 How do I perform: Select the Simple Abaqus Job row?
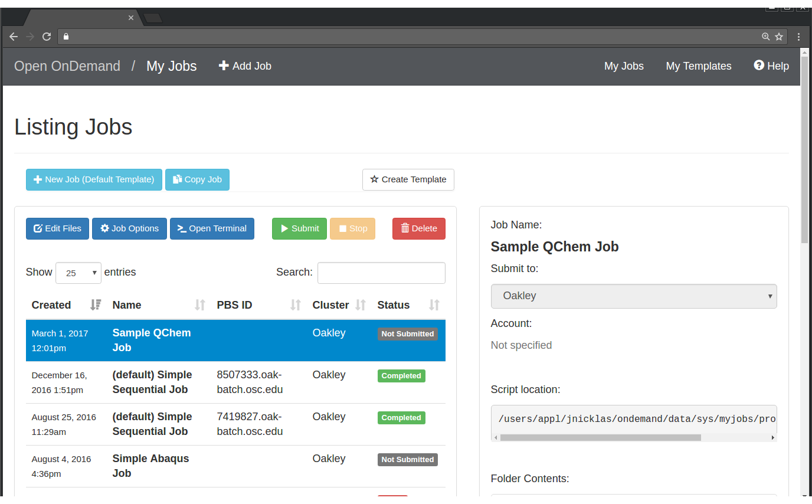pos(235,466)
